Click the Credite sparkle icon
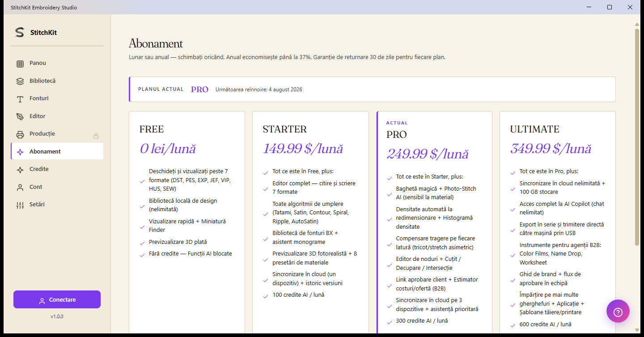Image resolution: width=644 pixels, height=337 pixels. pyautogui.click(x=20, y=170)
